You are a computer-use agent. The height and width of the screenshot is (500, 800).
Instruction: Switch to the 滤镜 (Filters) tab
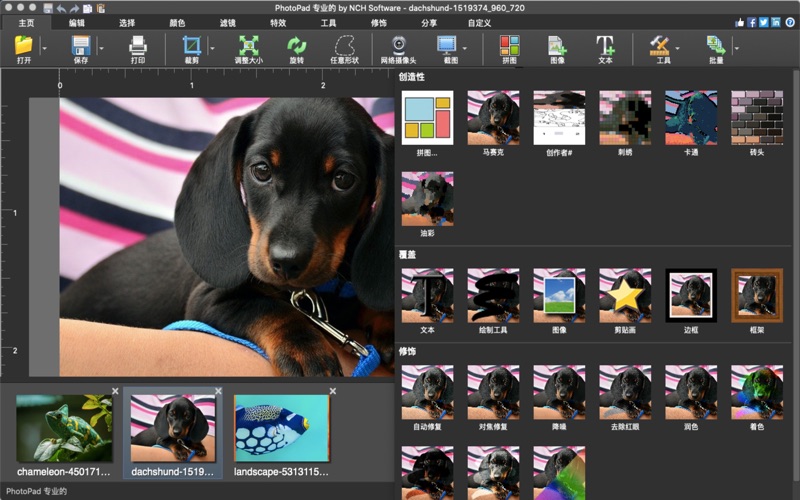coord(228,22)
